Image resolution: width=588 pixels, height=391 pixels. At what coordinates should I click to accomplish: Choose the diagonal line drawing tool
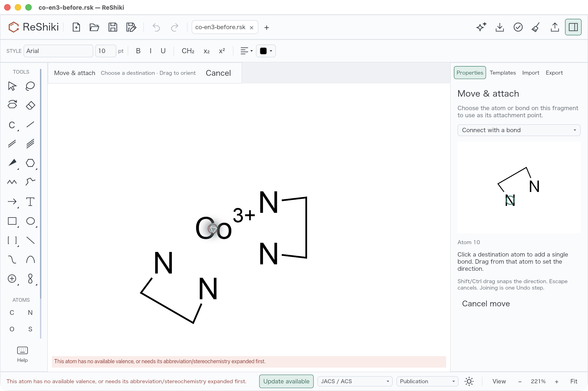pos(30,240)
